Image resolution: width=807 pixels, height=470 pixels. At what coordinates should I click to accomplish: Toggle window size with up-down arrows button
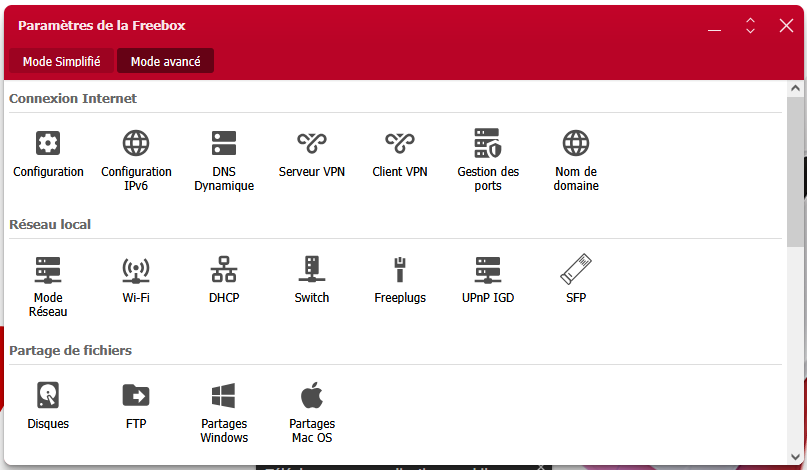(750, 25)
